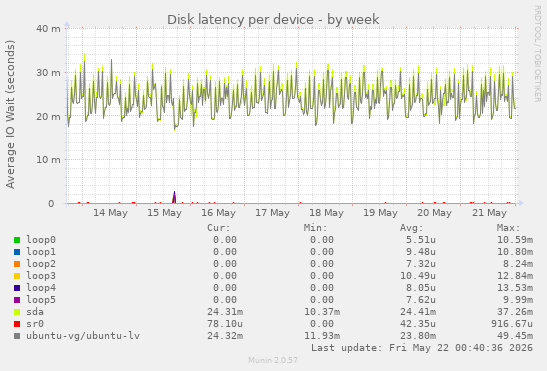The width and height of the screenshot is (547, 371).
Task: Click sda minimum value 10.37m
Action: point(322,312)
